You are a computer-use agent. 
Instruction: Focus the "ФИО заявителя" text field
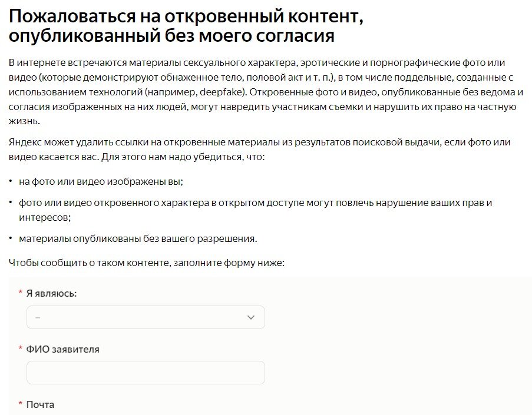[146, 373]
